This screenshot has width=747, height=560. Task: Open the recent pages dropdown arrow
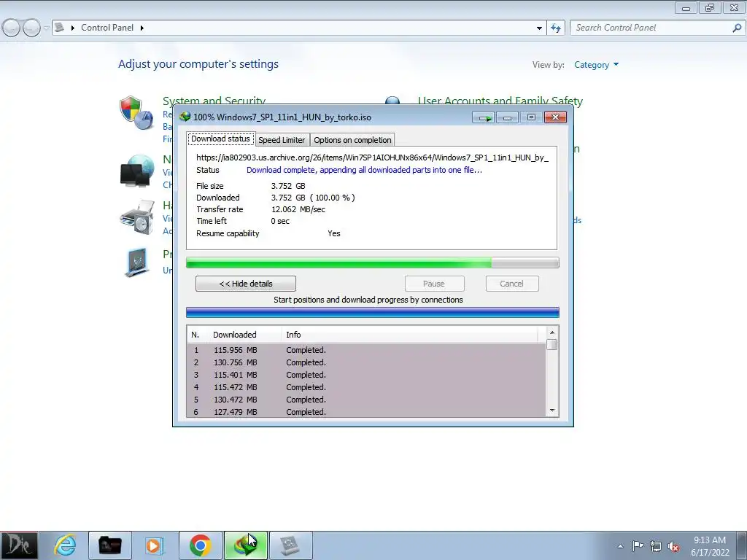tap(46, 28)
